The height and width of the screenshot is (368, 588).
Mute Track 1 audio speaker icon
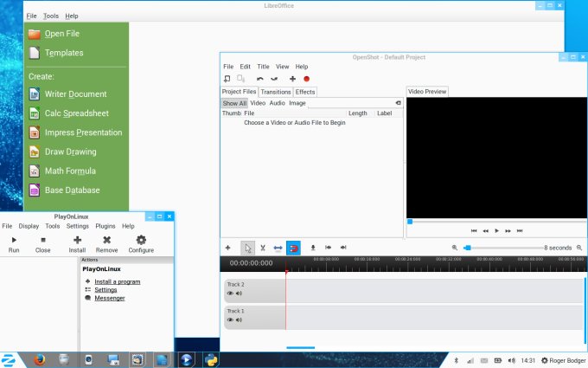pos(240,320)
